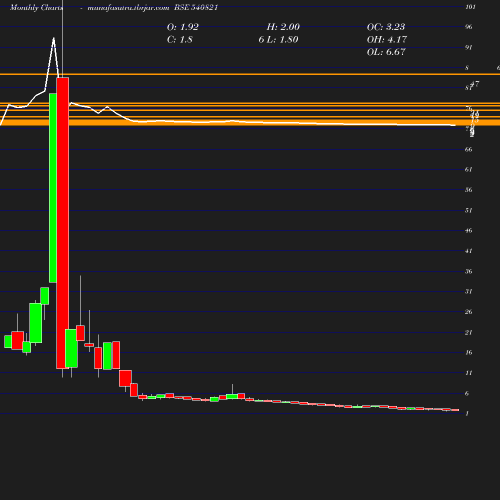Click the 1 price axis label
The width and height of the screenshot is (500, 500).
[467, 414]
